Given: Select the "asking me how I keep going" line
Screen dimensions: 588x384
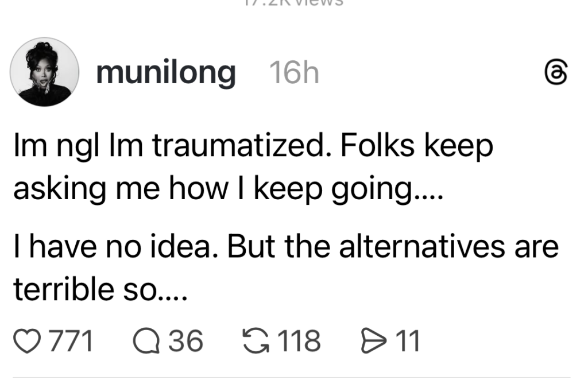Looking at the screenshot, I should click(x=227, y=190).
